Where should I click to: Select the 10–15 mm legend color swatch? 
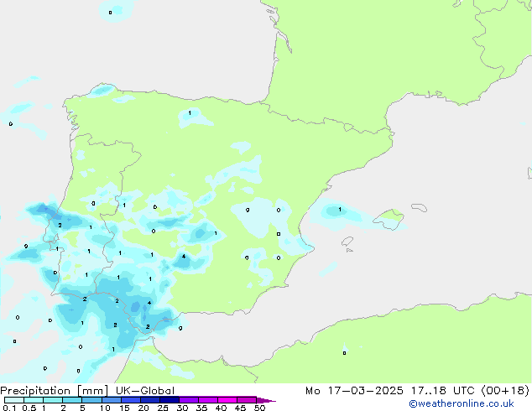point(111,400)
